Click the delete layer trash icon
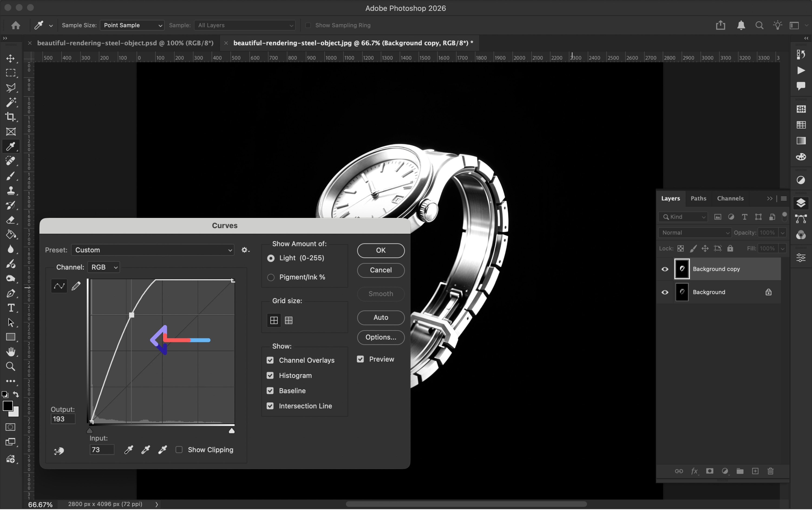 771,471
